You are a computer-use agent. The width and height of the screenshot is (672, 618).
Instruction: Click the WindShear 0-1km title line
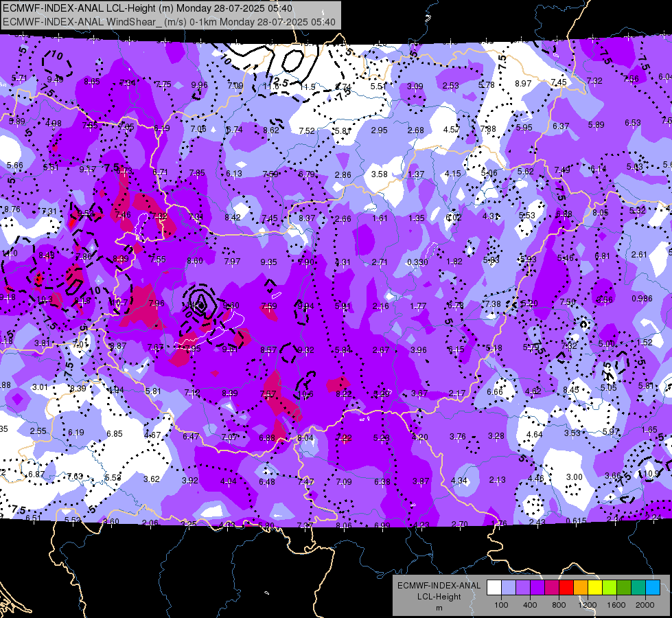point(169,22)
